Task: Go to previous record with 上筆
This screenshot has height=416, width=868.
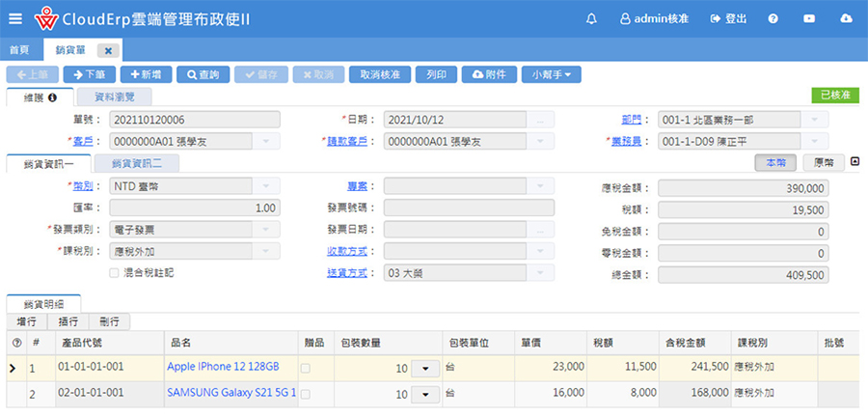Action: point(32,74)
